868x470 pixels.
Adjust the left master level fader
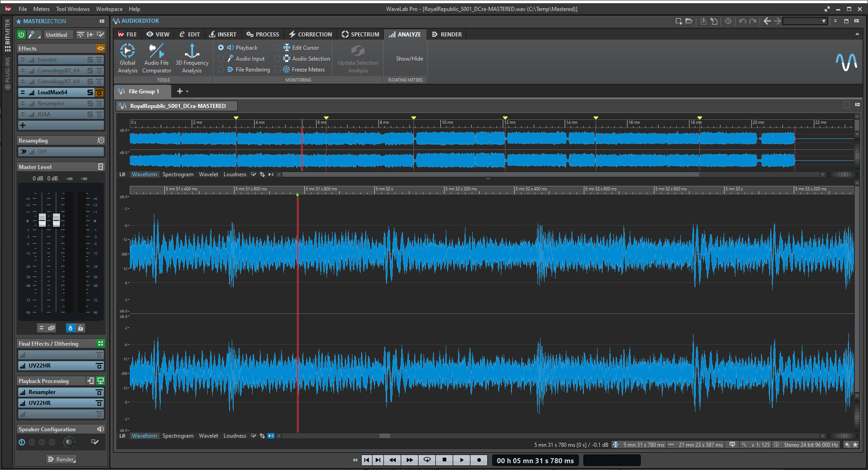(42, 220)
